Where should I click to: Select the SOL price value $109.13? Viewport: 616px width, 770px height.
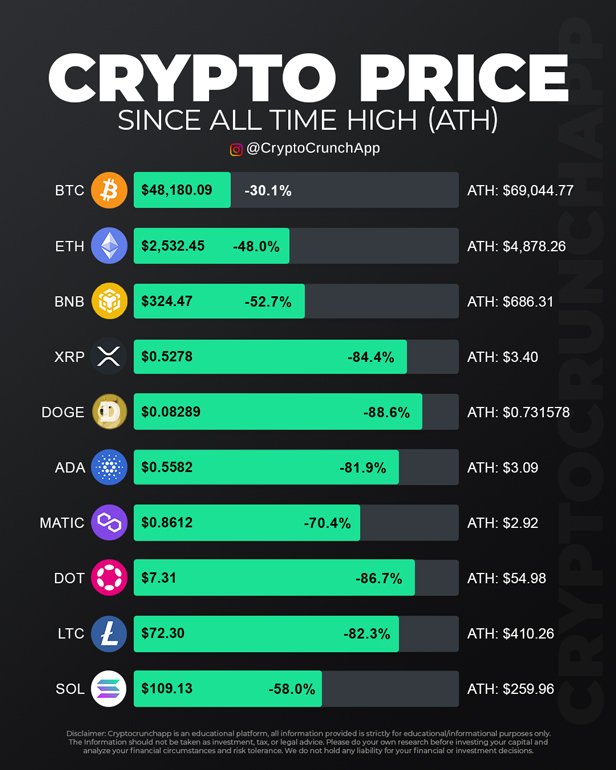click(x=167, y=689)
